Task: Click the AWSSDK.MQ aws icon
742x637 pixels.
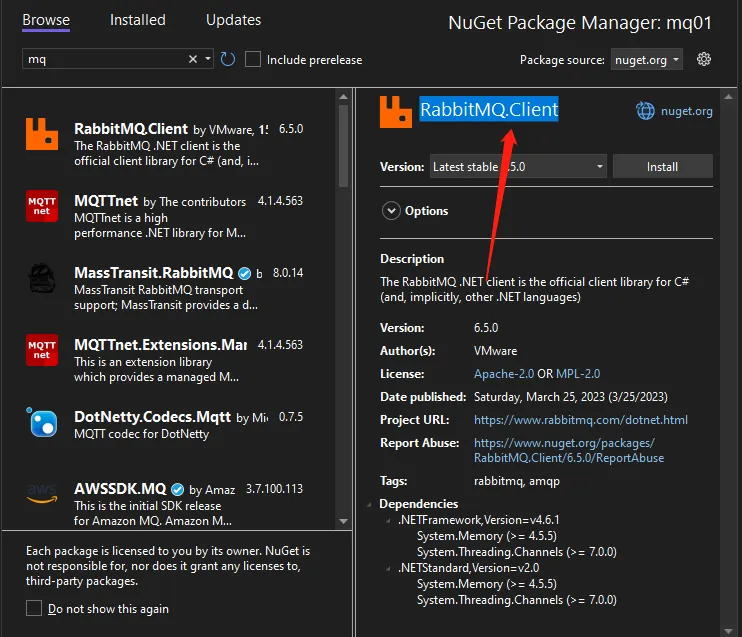Action: pyautogui.click(x=42, y=493)
